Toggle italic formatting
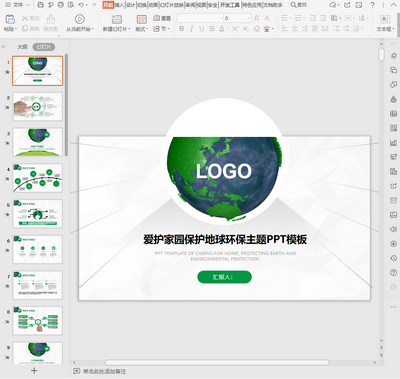This screenshot has height=379, width=400. pyautogui.click(x=191, y=29)
